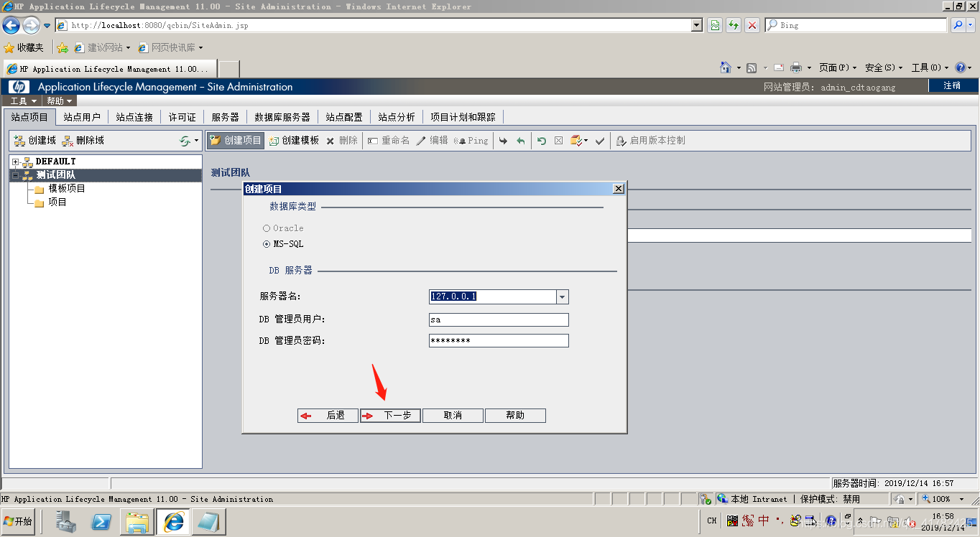
Task: Click the IE address bar URL
Action: click(x=160, y=25)
